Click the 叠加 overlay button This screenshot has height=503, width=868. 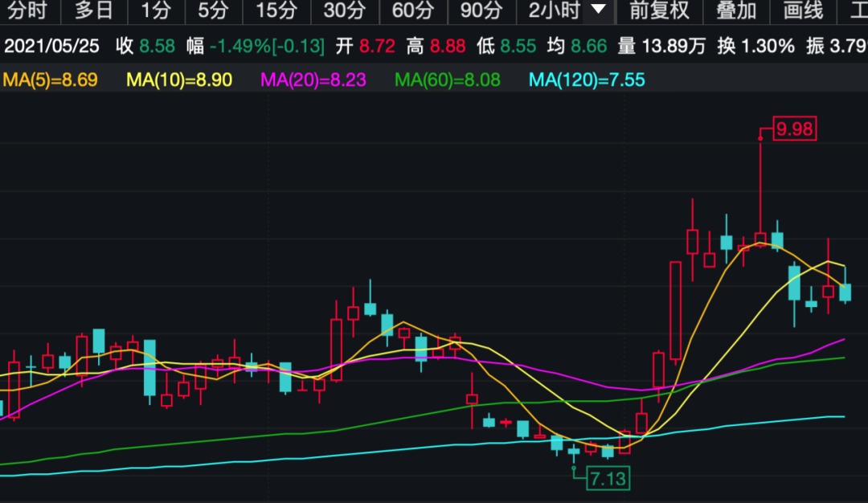tap(736, 11)
